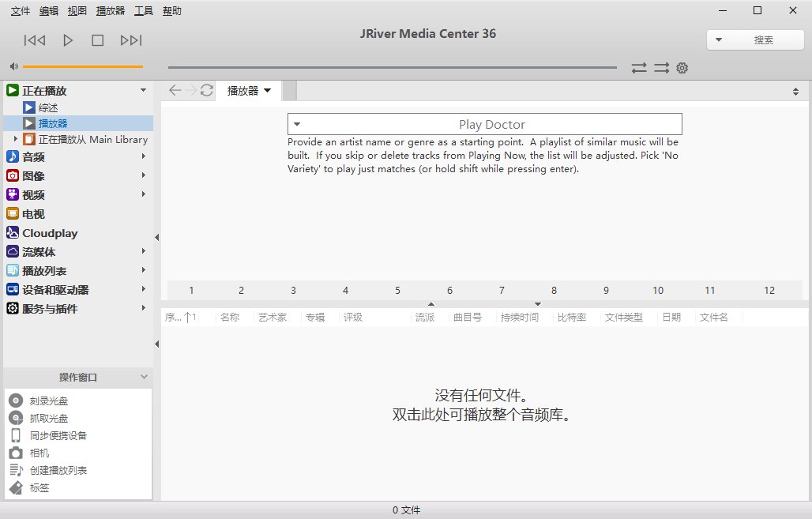
Task: Click the playback position seek bar
Action: pyautogui.click(x=392, y=67)
